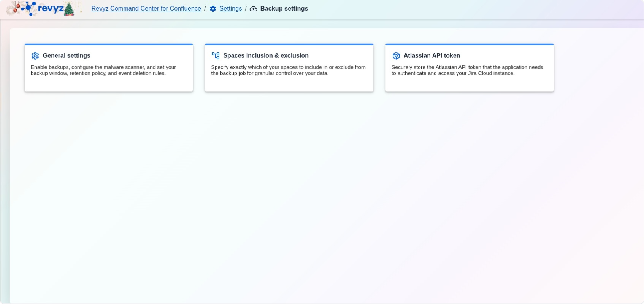Image resolution: width=644 pixels, height=304 pixels.
Task: Click the malware scanner description text
Action: pyautogui.click(x=103, y=70)
